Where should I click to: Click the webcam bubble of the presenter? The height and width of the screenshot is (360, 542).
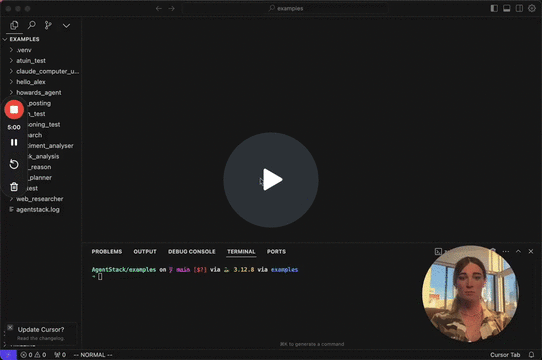(470, 294)
